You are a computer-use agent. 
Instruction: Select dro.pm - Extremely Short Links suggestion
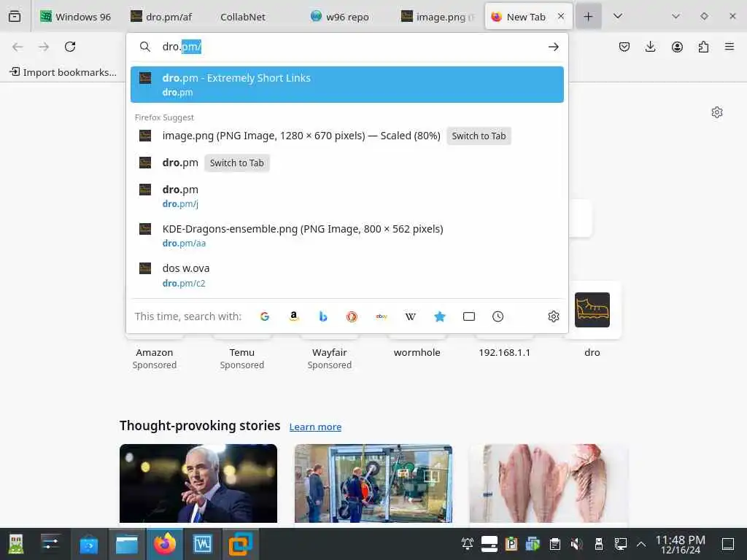pyautogui.click(x=347, y=85)
